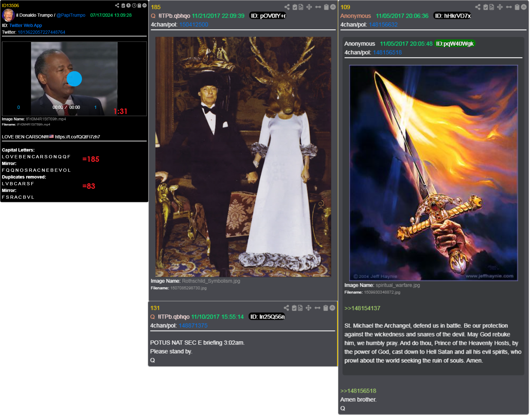Click image name tFrl0M4R1StT69lh.mp4
This screenshot has width=532, height=418.
(46, 119)
